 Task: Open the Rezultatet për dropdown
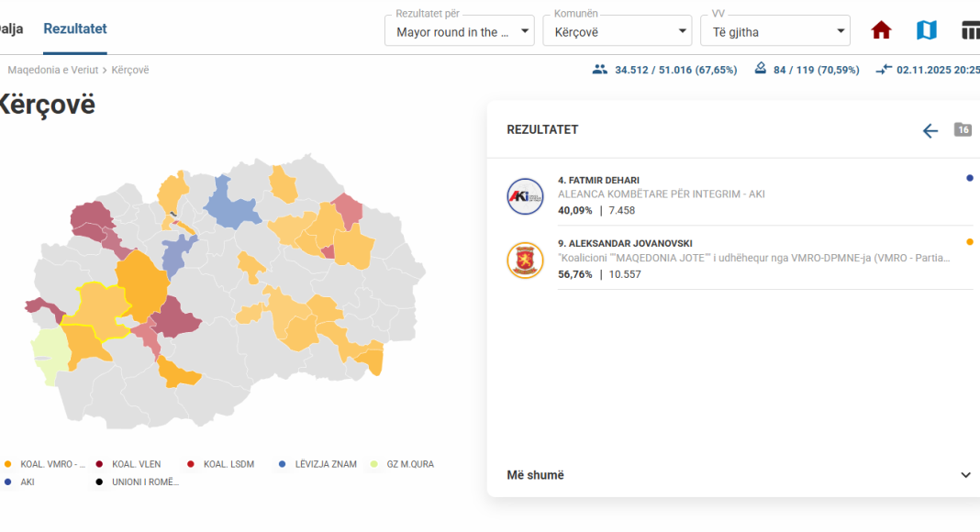click(x=459, y=31)
